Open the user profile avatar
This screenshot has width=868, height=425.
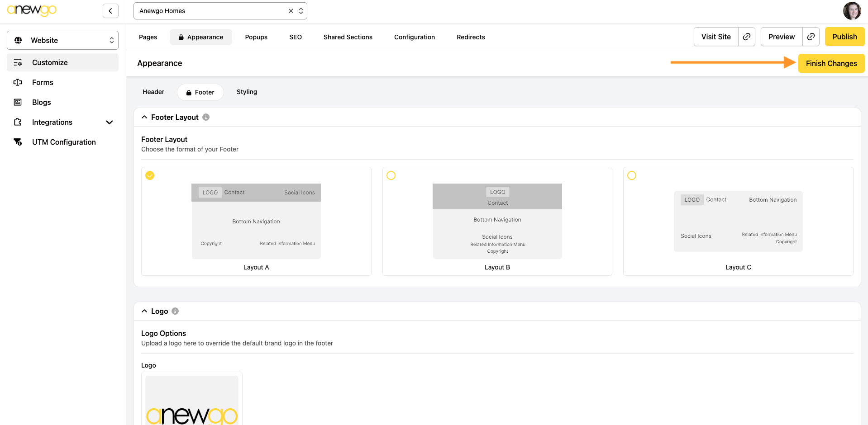(x=852, y=11)
